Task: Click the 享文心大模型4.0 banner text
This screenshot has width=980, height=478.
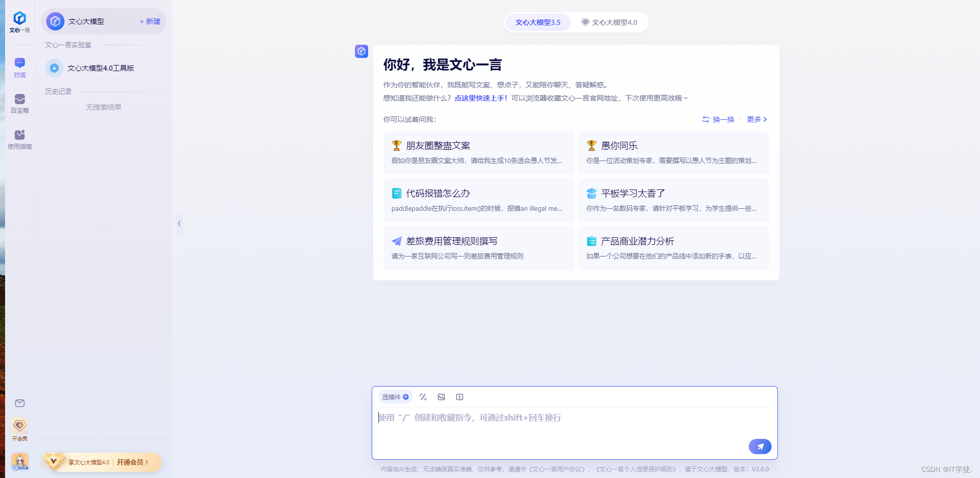Action: pos(89,462)
